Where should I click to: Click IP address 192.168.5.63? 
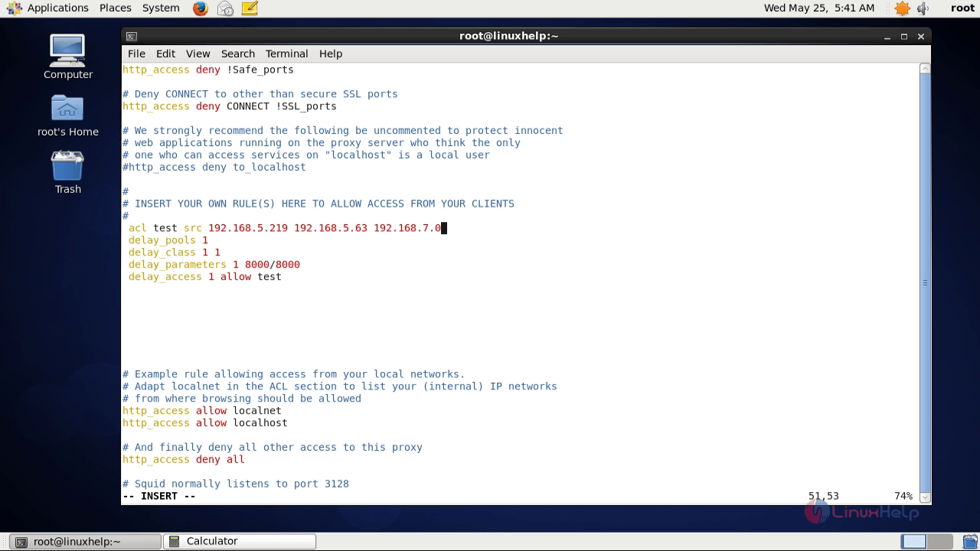point(330,228)
